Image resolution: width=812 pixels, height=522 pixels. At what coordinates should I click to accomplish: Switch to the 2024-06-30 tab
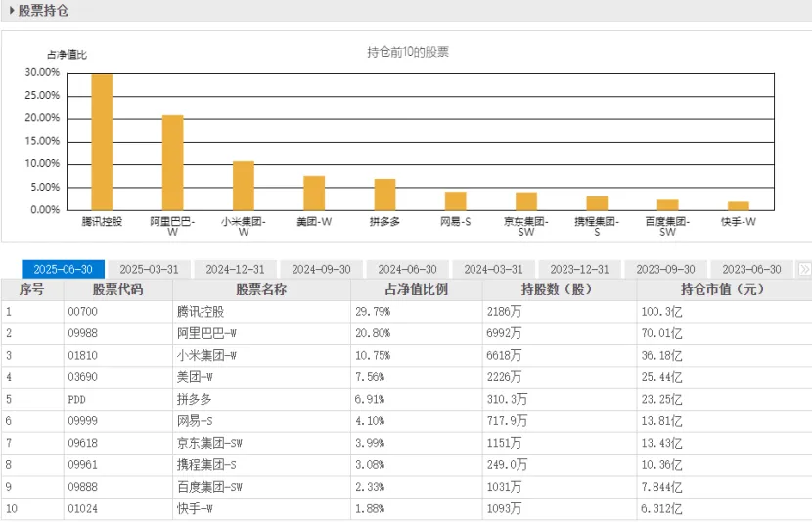pos(407,269)
